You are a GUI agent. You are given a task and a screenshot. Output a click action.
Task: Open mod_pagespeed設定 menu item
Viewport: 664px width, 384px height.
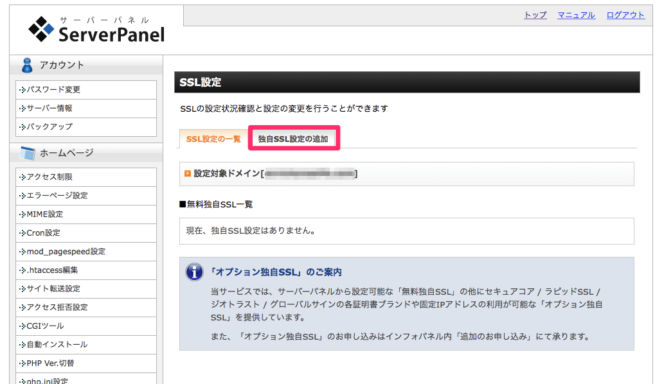(86, 251)
